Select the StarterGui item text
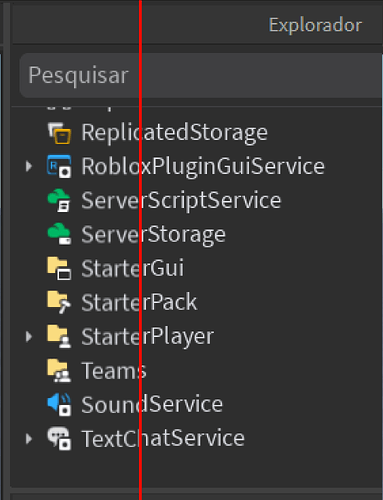 coord(133,268)
